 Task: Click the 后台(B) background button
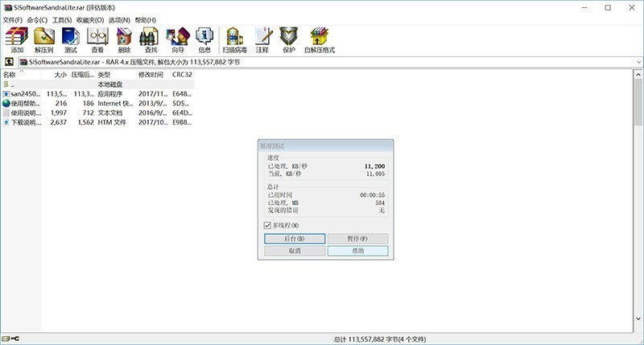295,239
